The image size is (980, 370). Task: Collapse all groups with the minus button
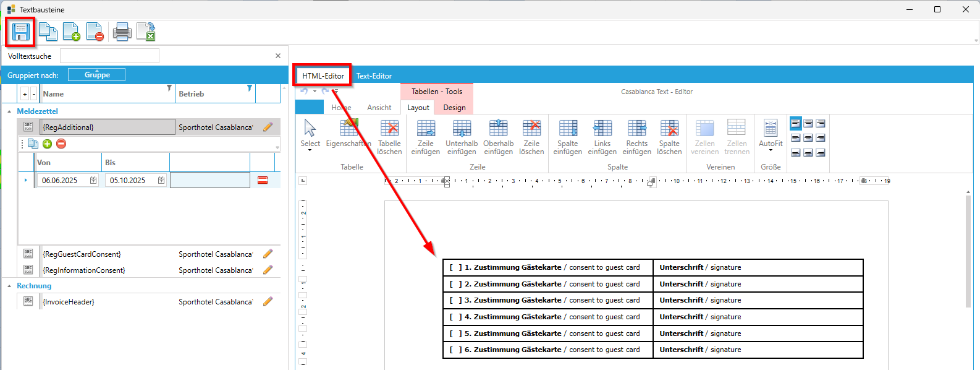[33, 94]
